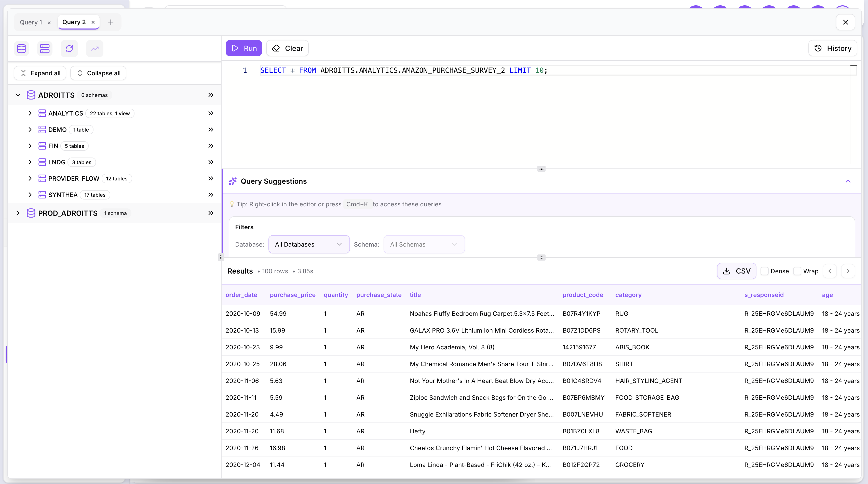Close the query editor panel
The image size is (868, 484).
coord(845,22)
